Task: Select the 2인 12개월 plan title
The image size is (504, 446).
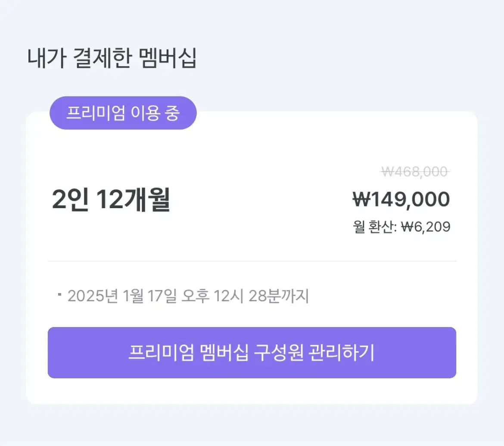Action: click(111, 200)
